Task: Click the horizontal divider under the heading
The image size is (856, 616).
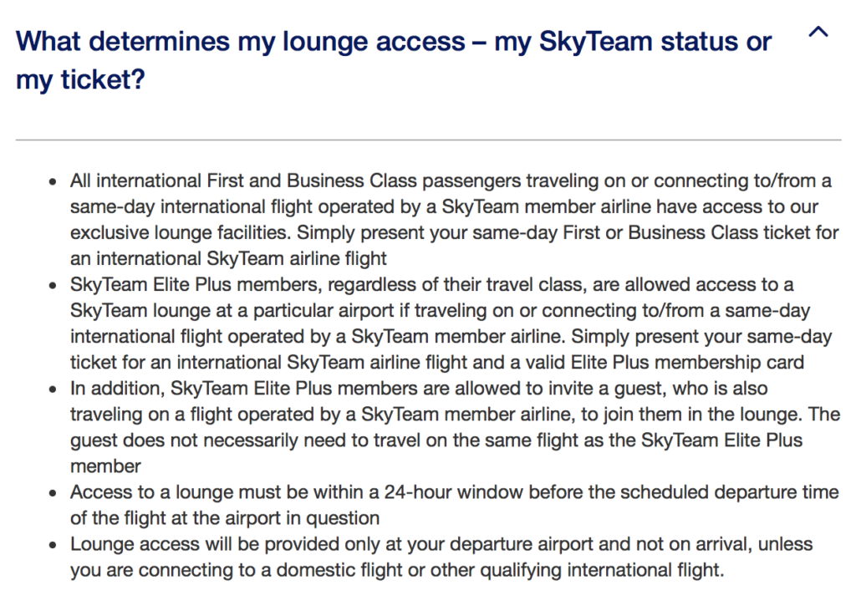Action: [x=428, y=134]
